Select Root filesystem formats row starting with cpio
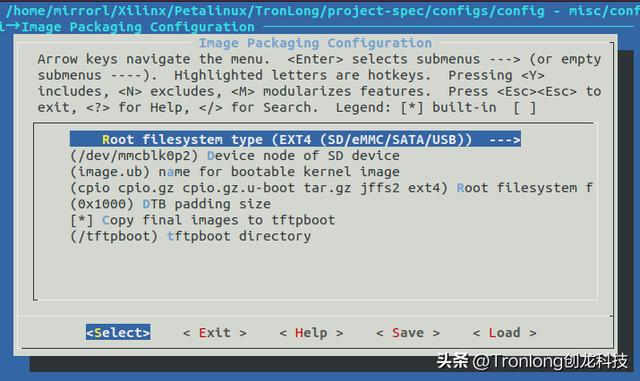The height and width of the screenshot is (381, 640). pyautogui.click(x=331, y=188)
